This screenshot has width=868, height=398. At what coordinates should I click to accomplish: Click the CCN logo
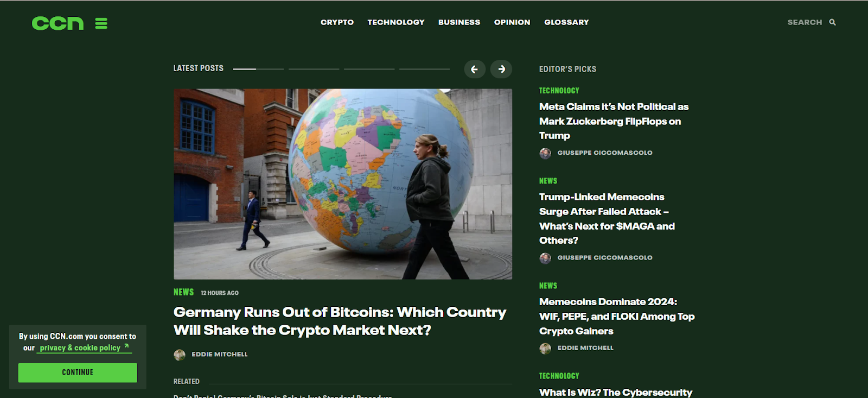tap(58, 23)
